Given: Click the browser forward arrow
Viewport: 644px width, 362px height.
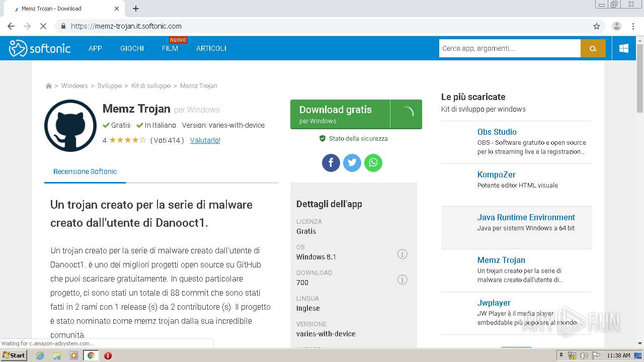Looking at the screenshot, I should pos(27,26).
